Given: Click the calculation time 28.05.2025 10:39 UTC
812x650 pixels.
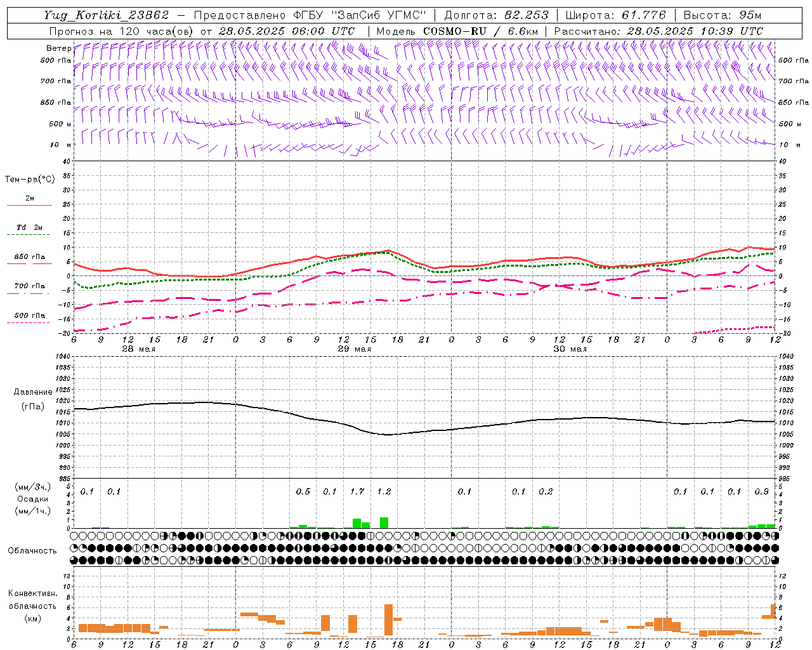Looking at the screenshot, I should point(695,31).
